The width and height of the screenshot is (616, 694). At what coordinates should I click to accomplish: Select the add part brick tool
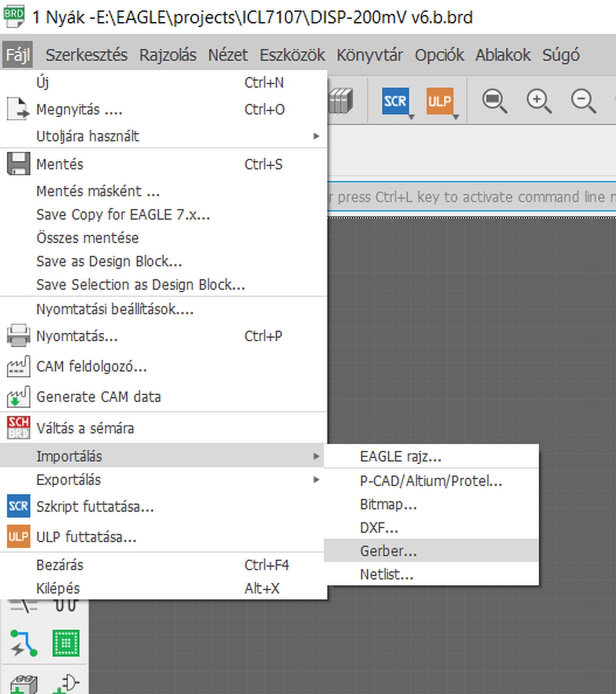coord(23,684)
